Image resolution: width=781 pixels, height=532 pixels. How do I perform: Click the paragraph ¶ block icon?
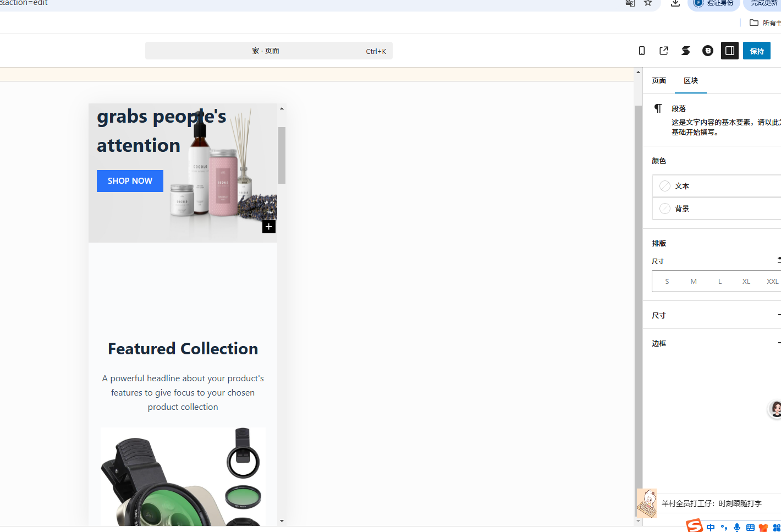658,108
